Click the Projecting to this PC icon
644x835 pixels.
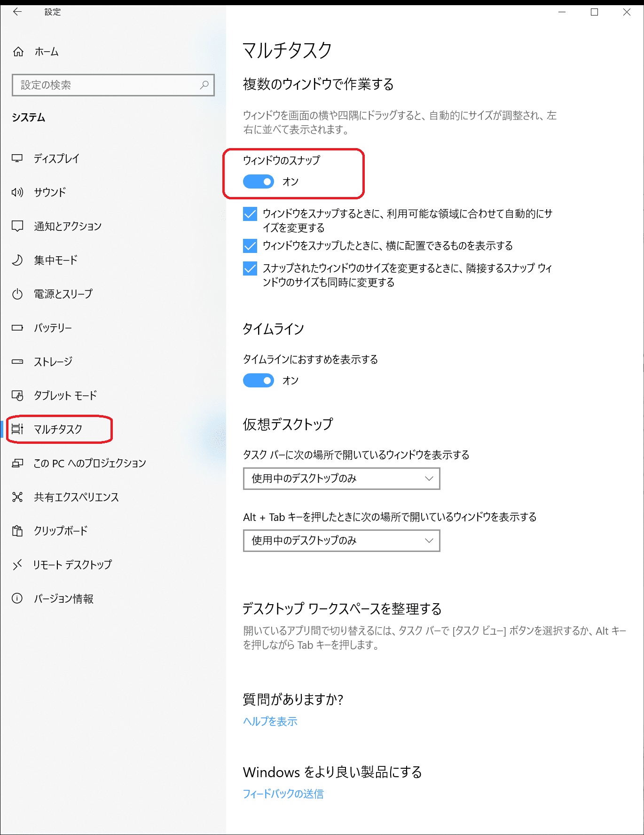click(17, 463)
